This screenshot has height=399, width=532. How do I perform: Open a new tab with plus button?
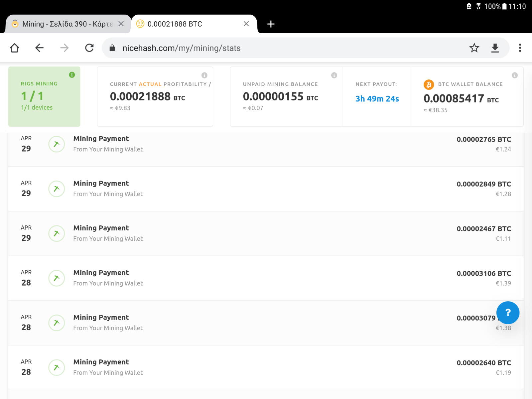271,24
